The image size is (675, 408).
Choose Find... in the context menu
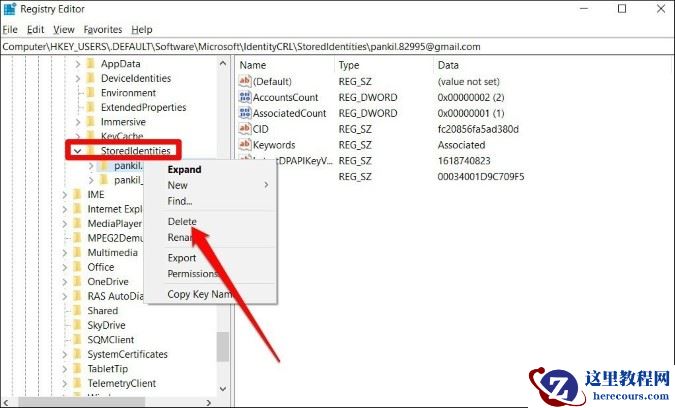click(180, 201)
